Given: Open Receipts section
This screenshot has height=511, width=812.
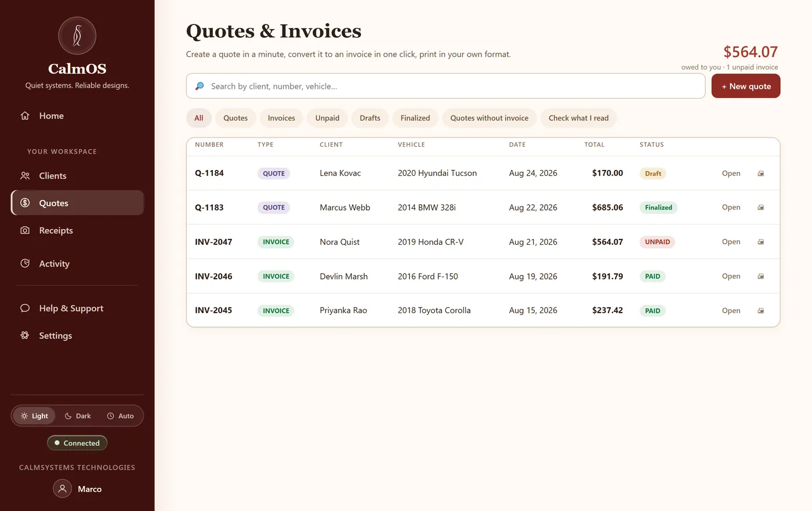Looking at the screenshot, I should (x=77, y=230).
